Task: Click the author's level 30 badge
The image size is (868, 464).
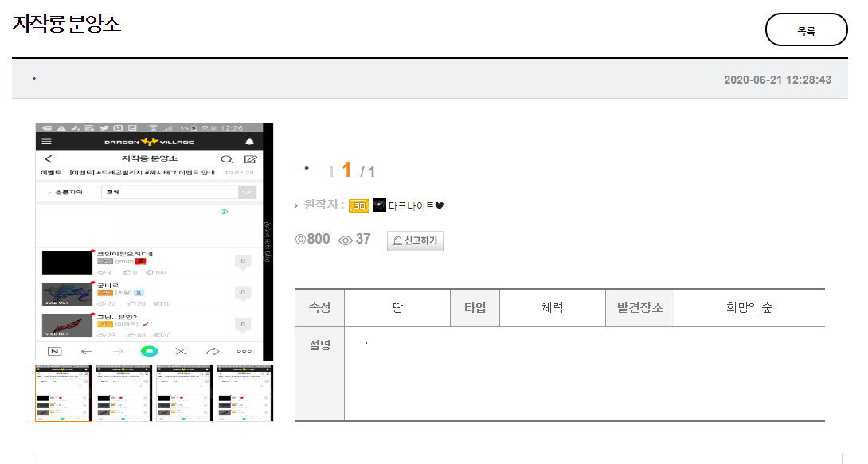Action: click(358, 205)
